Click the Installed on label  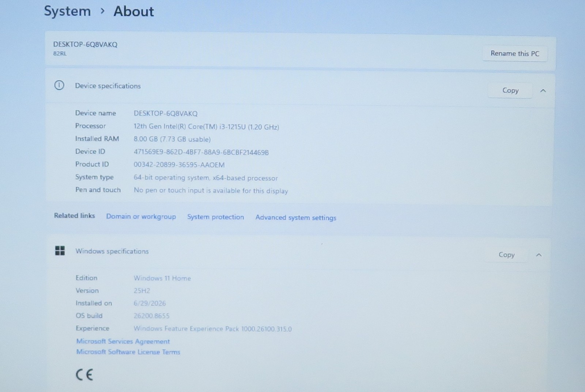click(x=94, y=303)
